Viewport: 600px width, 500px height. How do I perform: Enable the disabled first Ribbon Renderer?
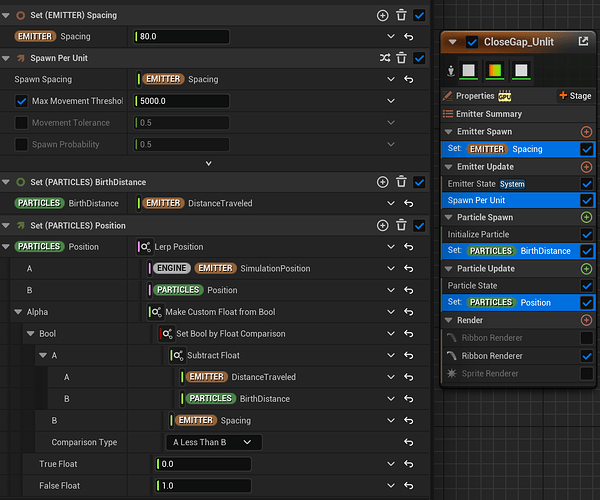(587, 338)
